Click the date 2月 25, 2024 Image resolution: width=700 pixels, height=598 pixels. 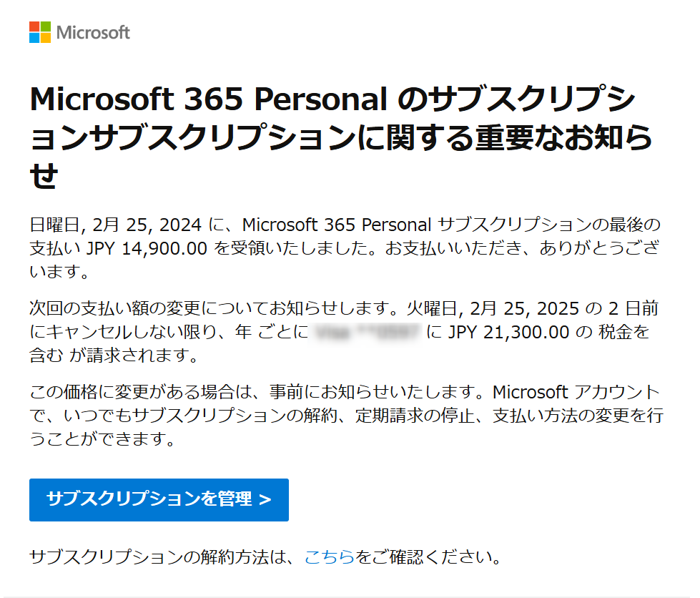tap(143, 225)
